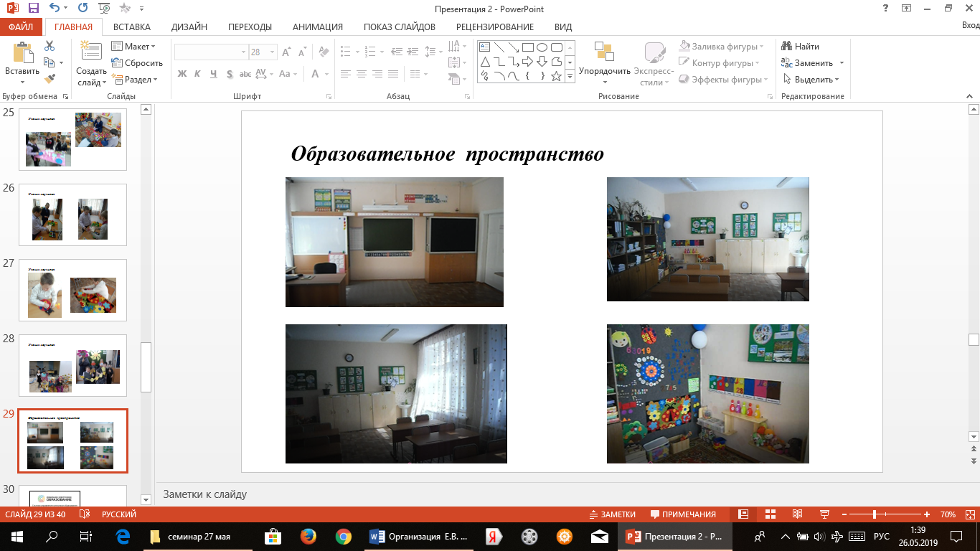Start slideshow from status bar icon
Image resolution: width=980 pixels, height=551 pixels.
[824, 514]
